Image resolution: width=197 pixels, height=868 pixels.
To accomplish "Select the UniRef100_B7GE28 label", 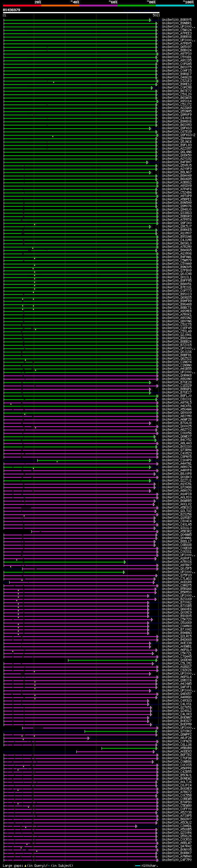I will [x=177, y=382].
